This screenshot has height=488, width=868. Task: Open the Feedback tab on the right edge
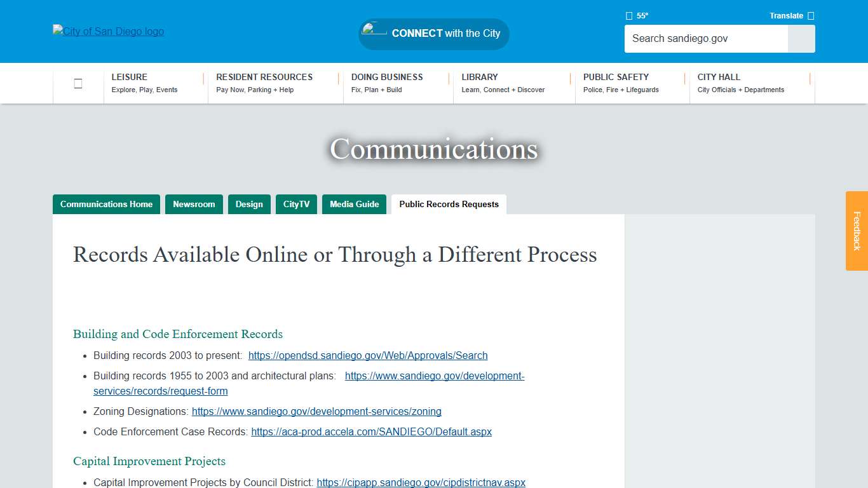(856, 232)
